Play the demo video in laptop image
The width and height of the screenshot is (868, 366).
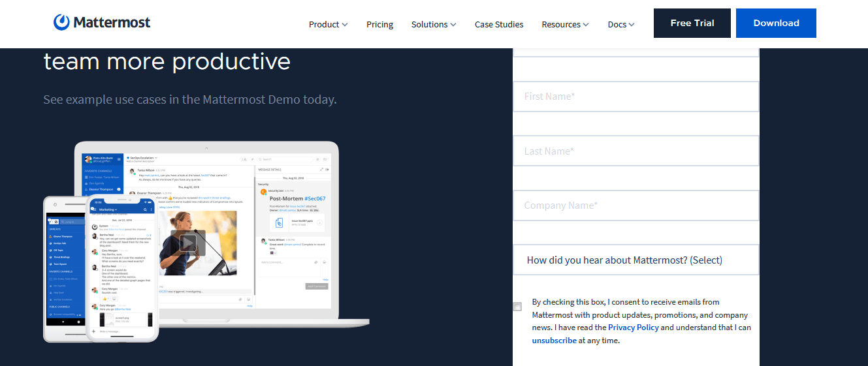tap(187, 243)
